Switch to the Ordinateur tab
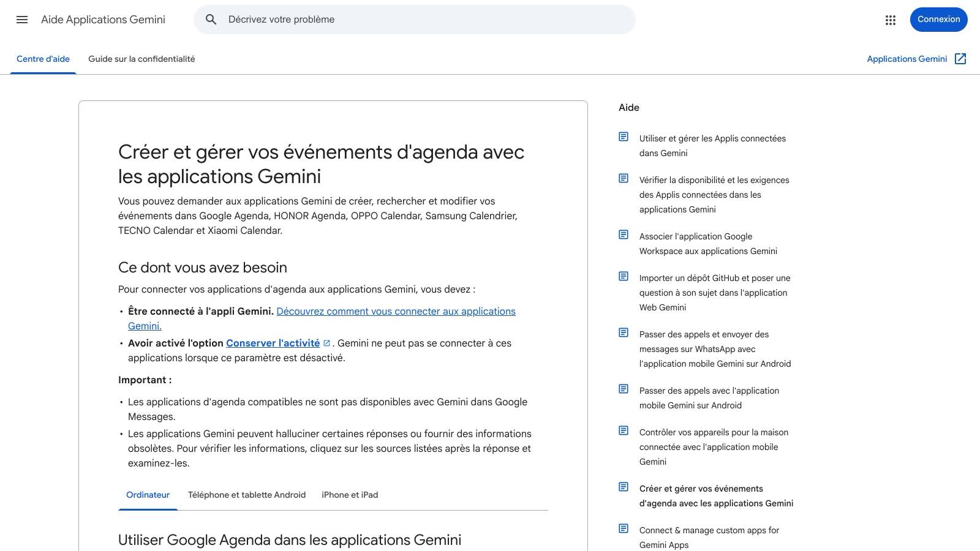 (148, 495)
